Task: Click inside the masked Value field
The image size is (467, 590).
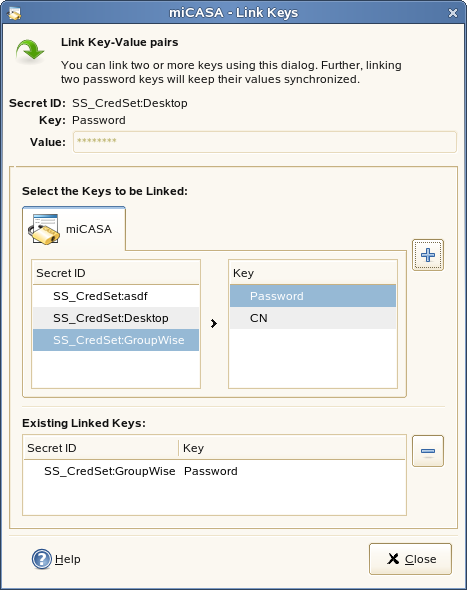Action: coord(265,142)
